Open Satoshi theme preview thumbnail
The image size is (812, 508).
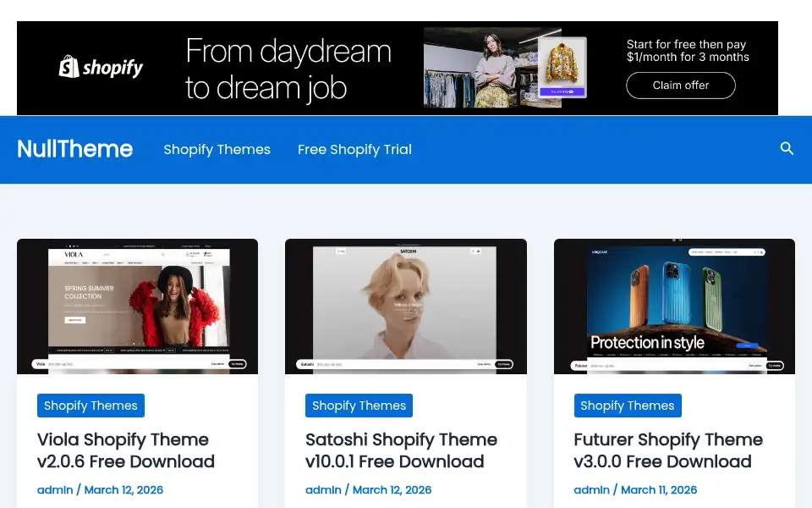405,306
